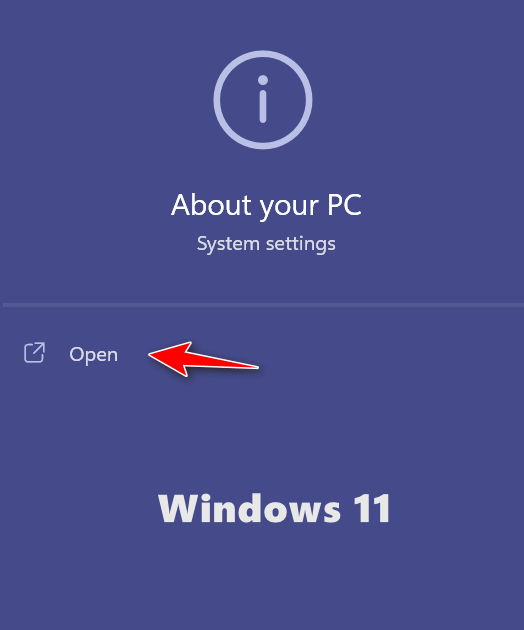Click the word Windows in caption
The width and height of the screenshot is (524, 630).
(250, 509)
